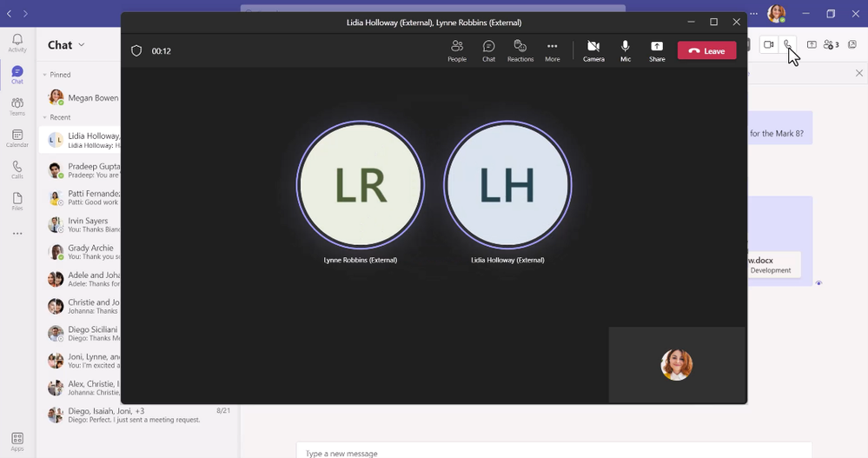The image size is (868, 458).
Task: Open Diego Siciliani chat
Action: click(80, 333)
